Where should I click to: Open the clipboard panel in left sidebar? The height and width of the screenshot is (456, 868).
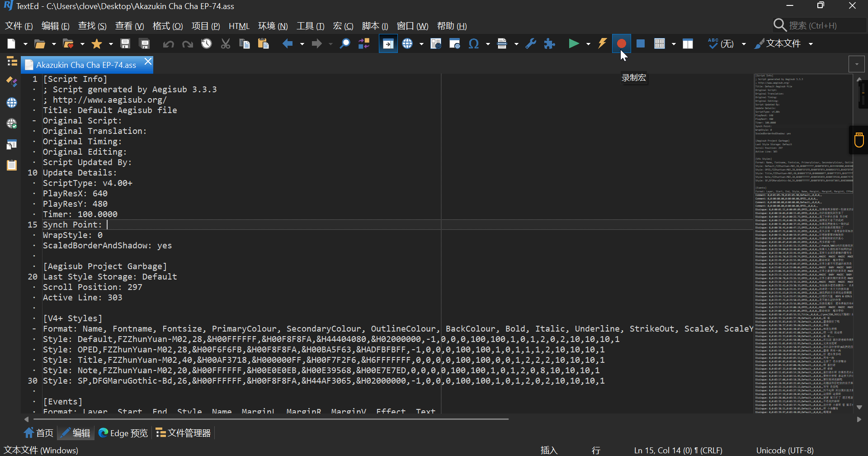tap(12, 165)
